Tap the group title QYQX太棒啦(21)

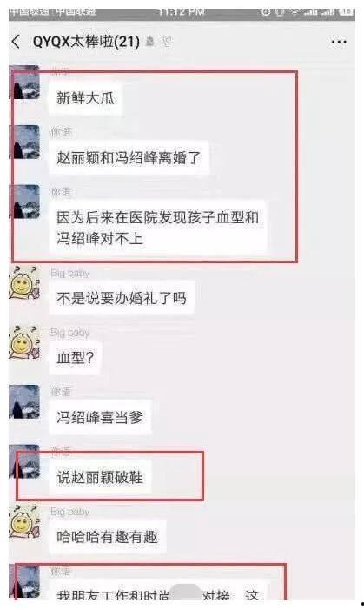click(86, 41)
